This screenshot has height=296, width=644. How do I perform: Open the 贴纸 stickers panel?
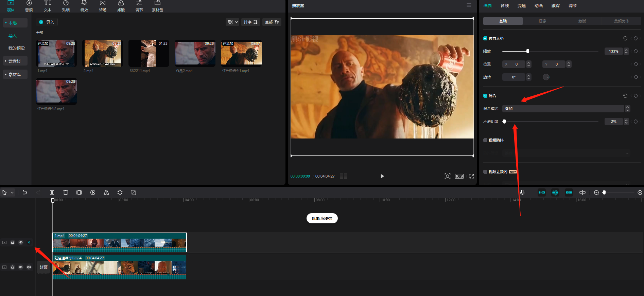pos(66,6)
